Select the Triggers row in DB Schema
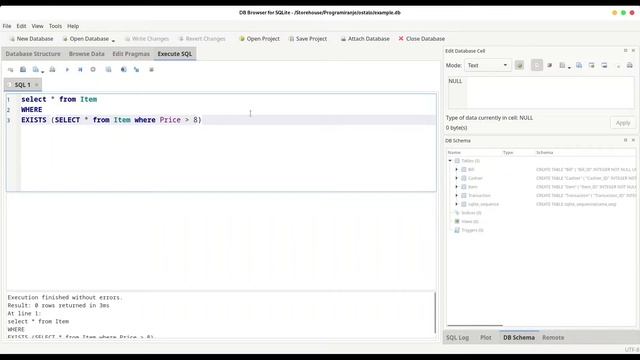The width and height of the screenshot is (640, 360). [x=472, y=230]
